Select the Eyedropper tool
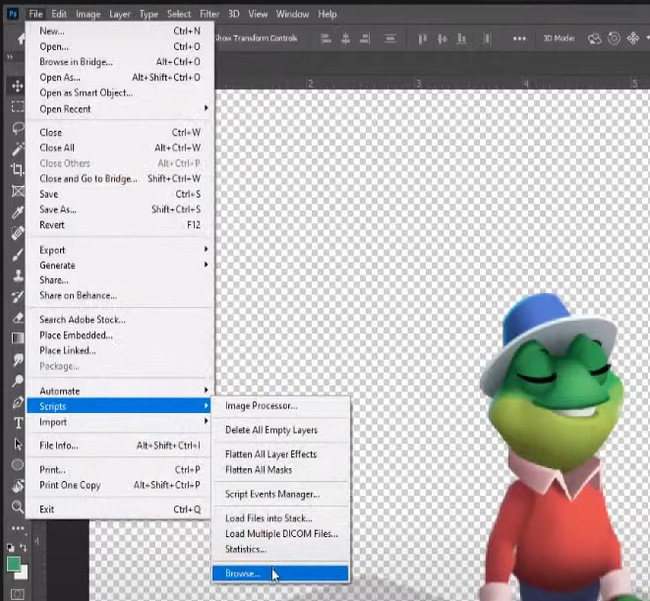Viewport: 650px width, 601px height. (x=17, y=212)
